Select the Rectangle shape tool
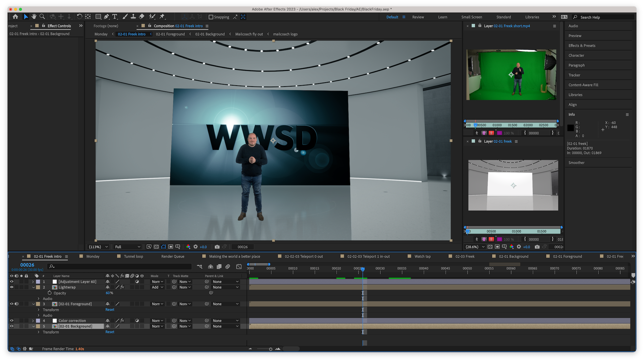The width and height of the screenshot is (644, 361). (x=98, y=17)
